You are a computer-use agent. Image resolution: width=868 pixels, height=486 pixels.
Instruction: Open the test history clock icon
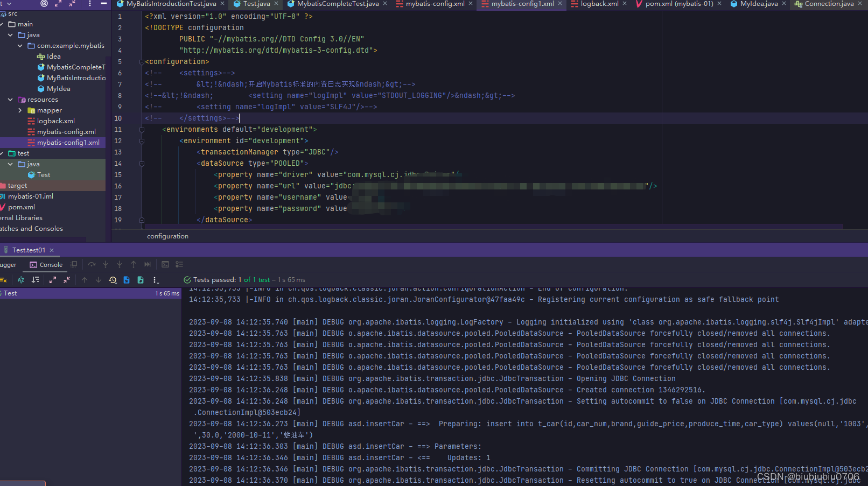click(x=113, y=280)
